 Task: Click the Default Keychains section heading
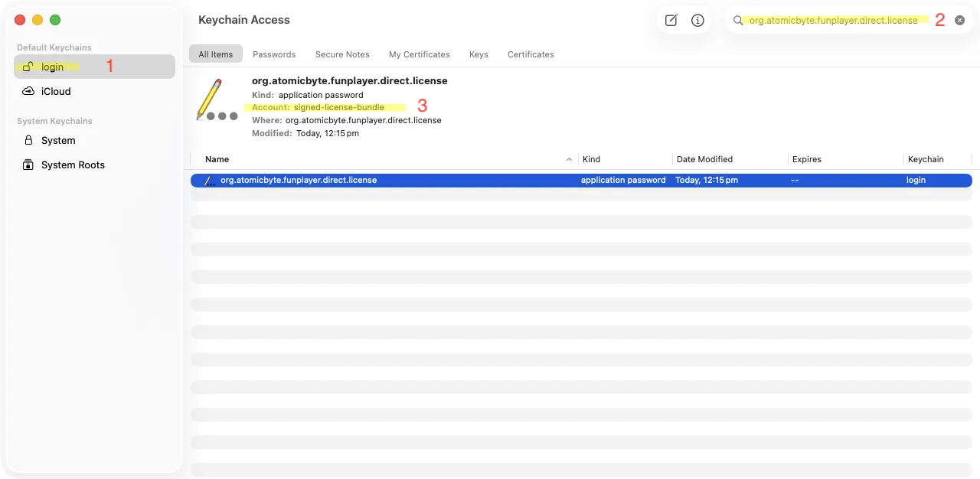tap(54, 47)
